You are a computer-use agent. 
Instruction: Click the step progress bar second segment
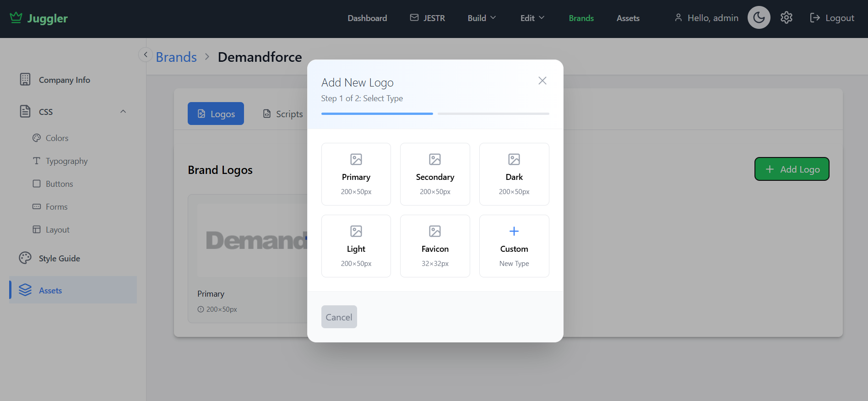[x=493, y=114]
